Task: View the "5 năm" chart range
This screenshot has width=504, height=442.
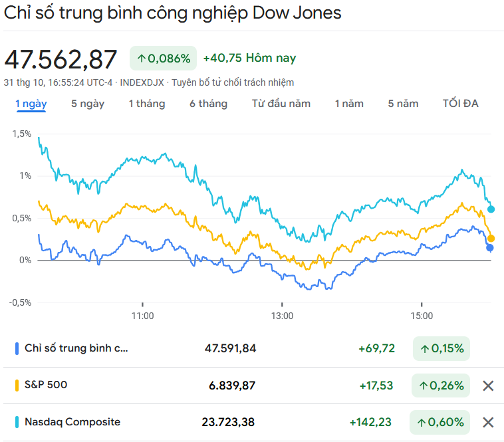Action: tap(404, 104)
